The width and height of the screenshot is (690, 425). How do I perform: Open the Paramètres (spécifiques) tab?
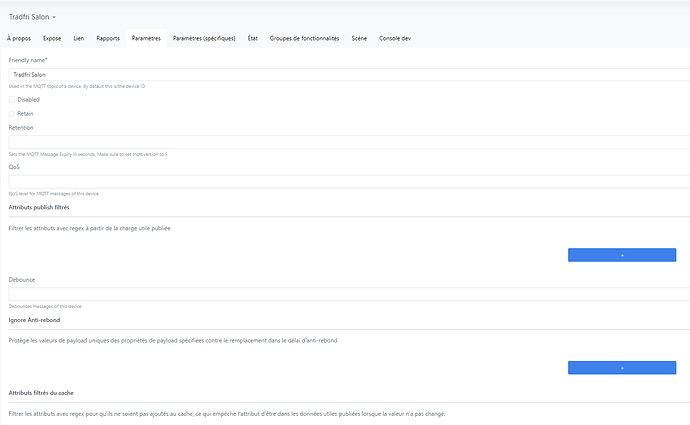(204, 38)
